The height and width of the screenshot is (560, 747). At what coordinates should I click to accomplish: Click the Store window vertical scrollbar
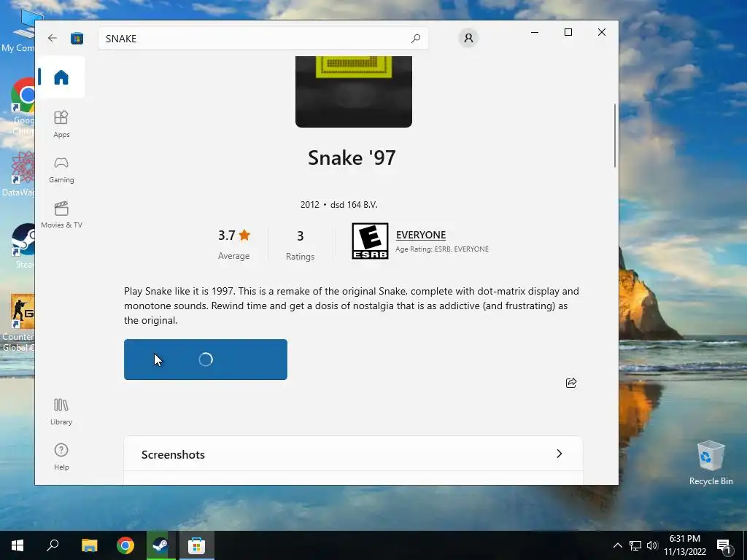click(x=614, y=136)
